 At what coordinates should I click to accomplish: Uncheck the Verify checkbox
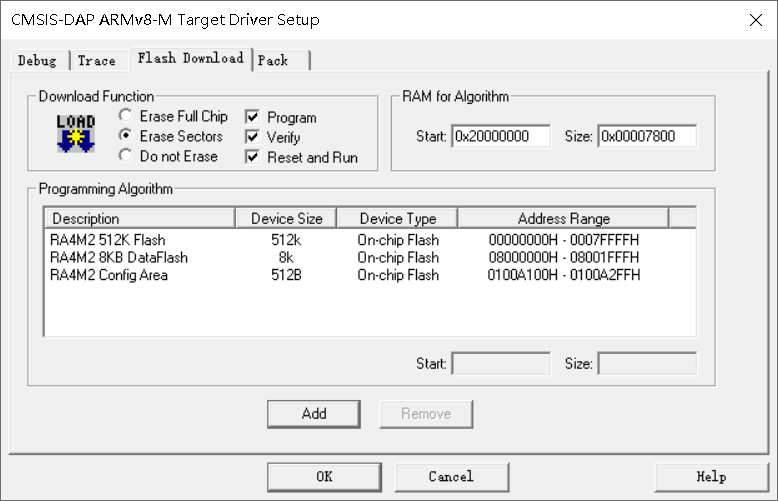pos(253,137)
